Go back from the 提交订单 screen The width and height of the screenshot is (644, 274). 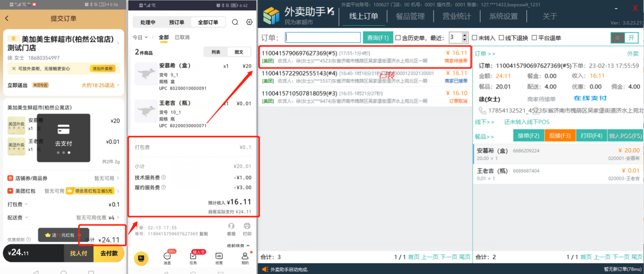click(x=7, y=18)
